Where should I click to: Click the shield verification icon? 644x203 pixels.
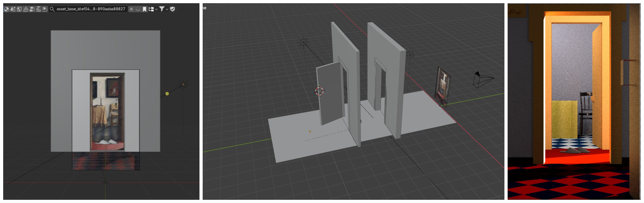(x=172, y=9)
